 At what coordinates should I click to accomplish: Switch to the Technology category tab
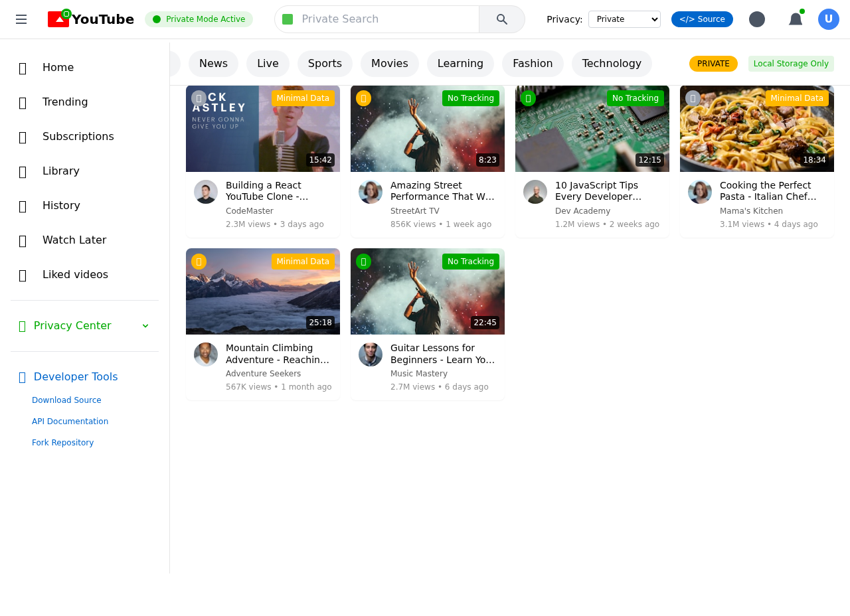[612, 64]
